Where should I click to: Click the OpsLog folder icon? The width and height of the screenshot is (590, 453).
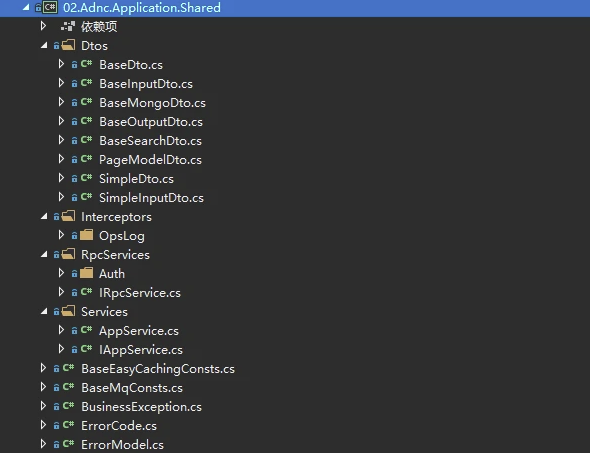click(87, 235)
